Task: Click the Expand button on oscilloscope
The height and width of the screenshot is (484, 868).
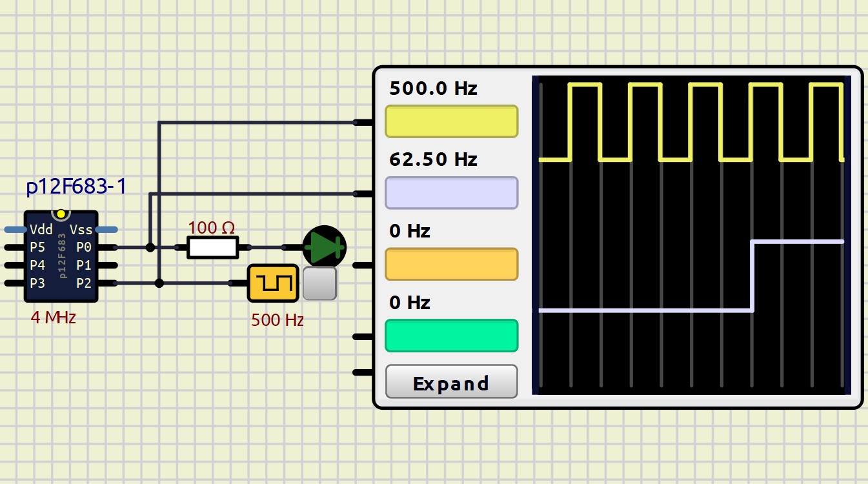Action: pos(451,383)
